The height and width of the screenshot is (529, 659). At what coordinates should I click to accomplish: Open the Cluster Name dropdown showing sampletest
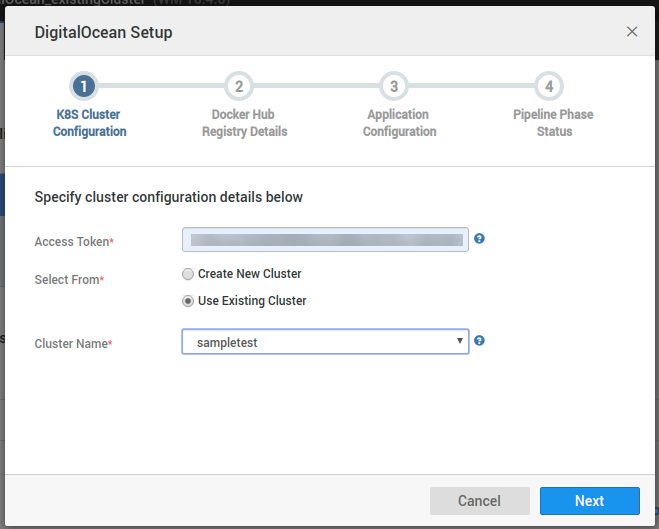[x=325, y=342]
